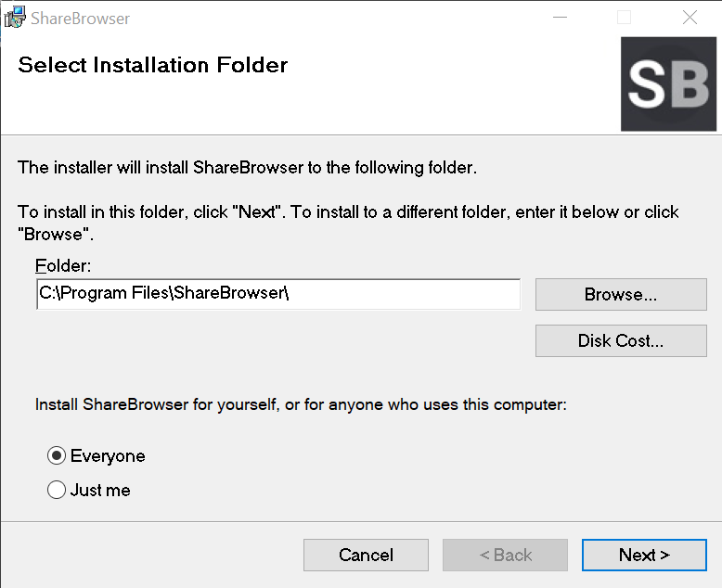722x588 pixels.
Task: Select the Just me radio button
Action: pos(57,490)
